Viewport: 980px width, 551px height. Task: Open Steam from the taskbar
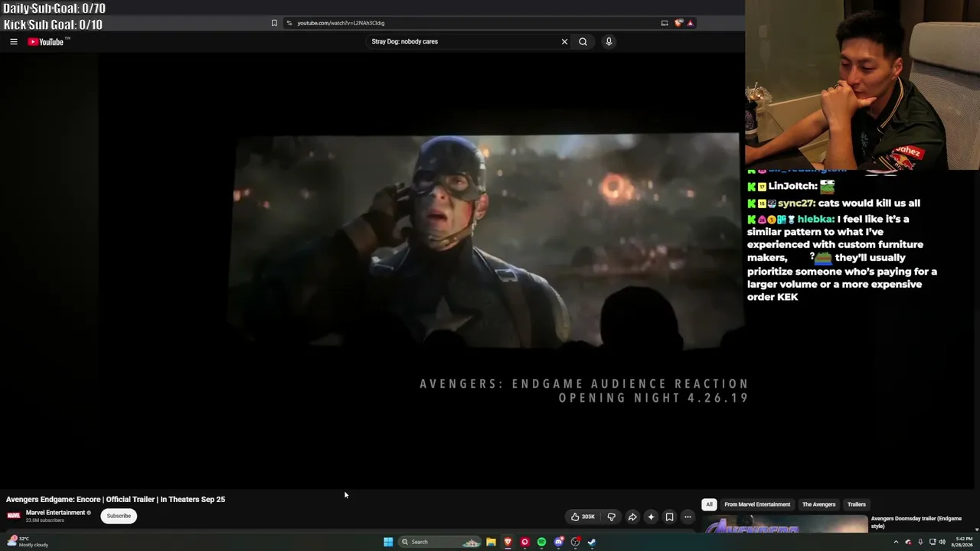coord(592,542)
